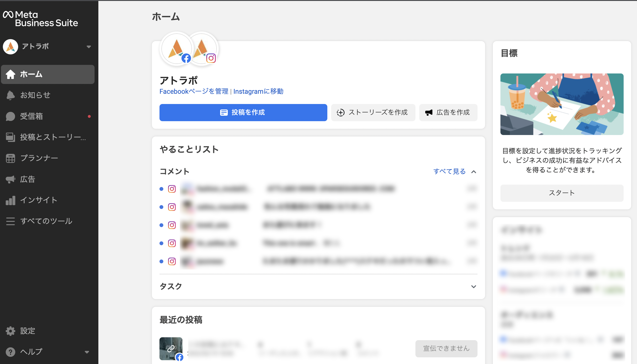
Task: Go to 受信箱 menu item label
Action: [x=32, y=116]
